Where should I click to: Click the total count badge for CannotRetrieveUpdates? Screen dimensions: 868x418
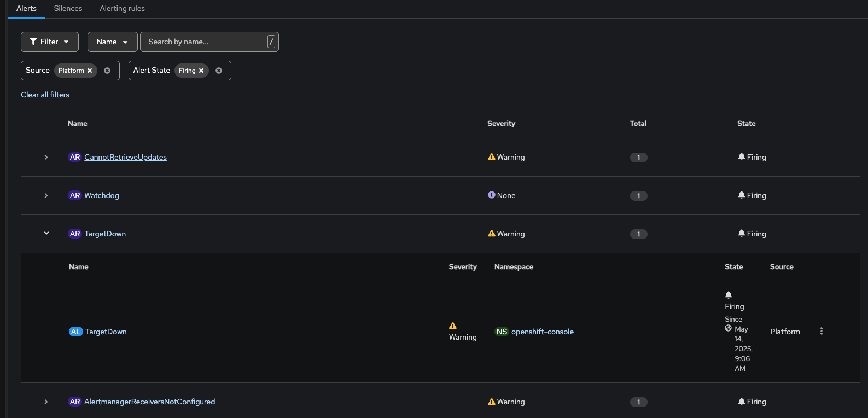click(639, 158)
